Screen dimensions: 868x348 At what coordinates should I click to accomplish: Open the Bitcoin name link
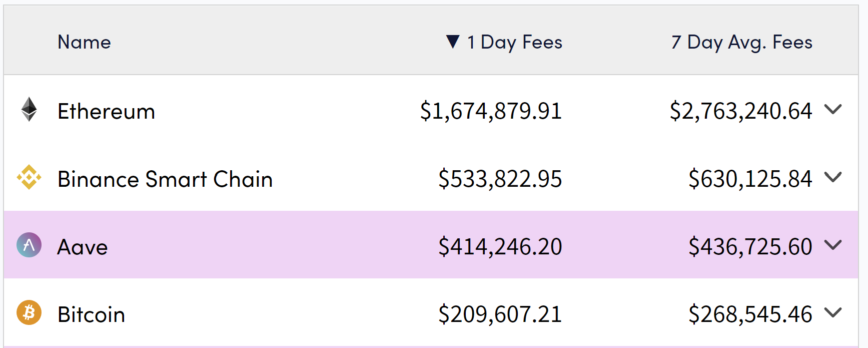click(91, 314)
